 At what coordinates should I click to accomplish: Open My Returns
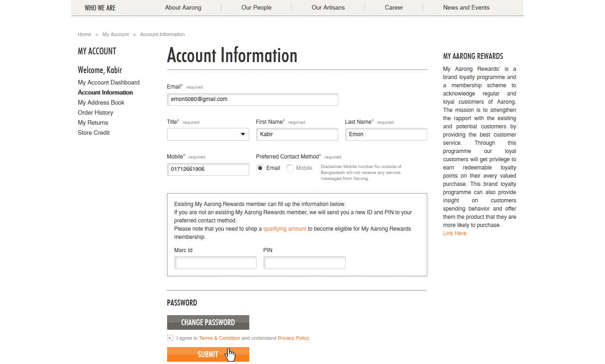coord(93,122)
